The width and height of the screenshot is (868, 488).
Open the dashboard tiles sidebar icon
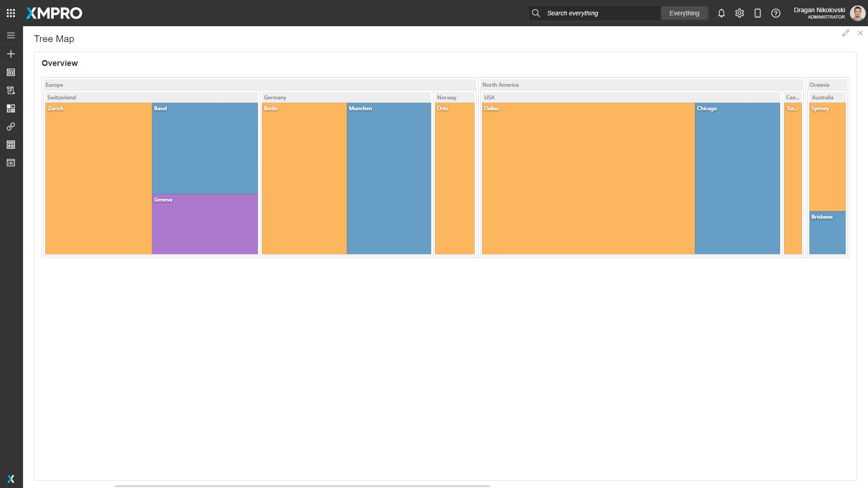[11, 108]
